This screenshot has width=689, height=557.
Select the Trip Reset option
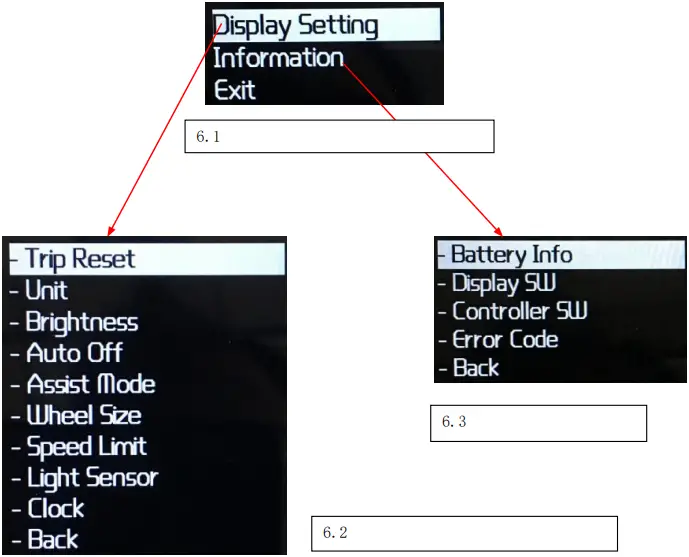tap(147, 259)
